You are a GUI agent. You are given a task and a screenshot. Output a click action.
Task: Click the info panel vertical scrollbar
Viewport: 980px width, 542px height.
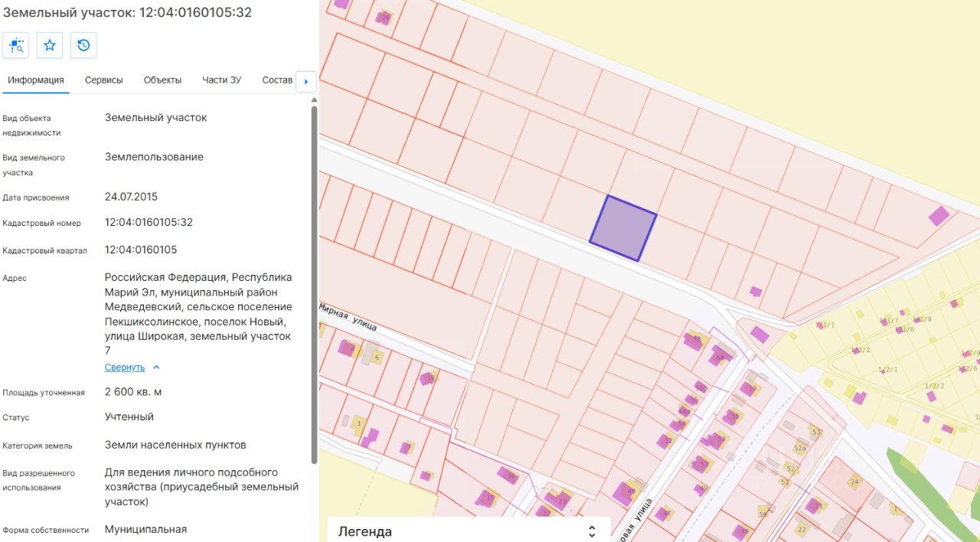pos(314,285)
